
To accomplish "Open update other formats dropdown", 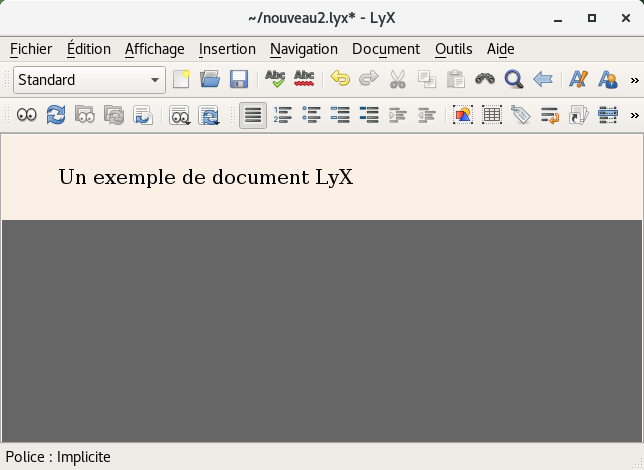I will [209, 115].
